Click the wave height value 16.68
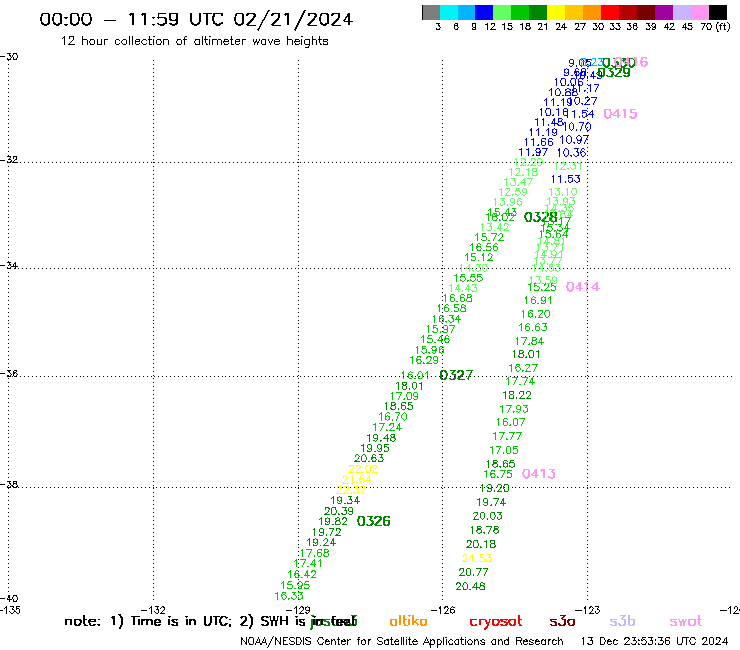The width and height of the screenshot is (740, 650). coord(457,298)
